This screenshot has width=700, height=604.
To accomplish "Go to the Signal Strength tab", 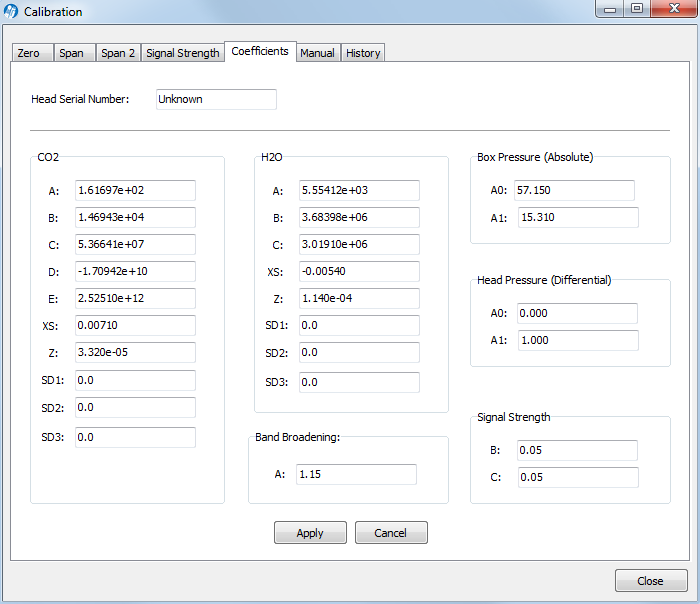I will coord(183,53).
